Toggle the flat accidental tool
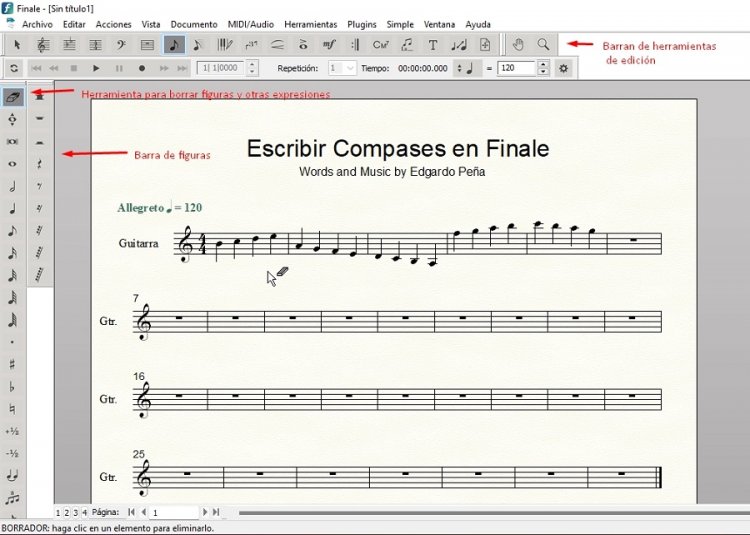Viewport: 750px width, 535px height. [13, 387]
